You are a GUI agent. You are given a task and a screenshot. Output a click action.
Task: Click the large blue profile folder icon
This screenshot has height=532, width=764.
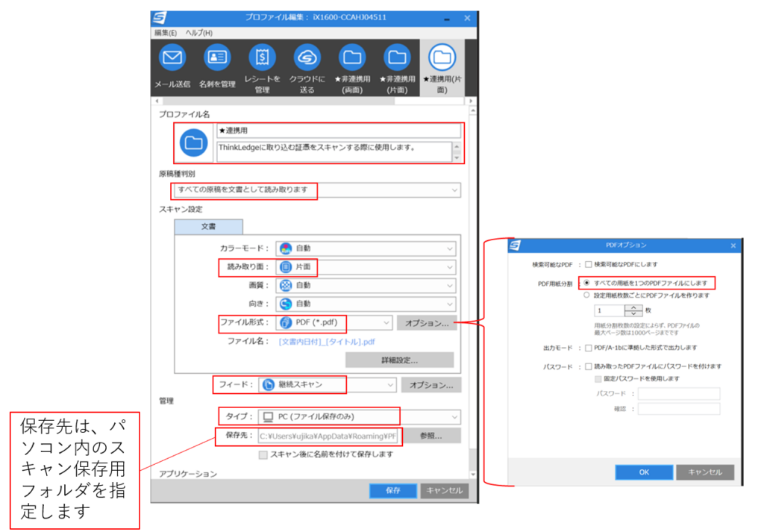195,143
